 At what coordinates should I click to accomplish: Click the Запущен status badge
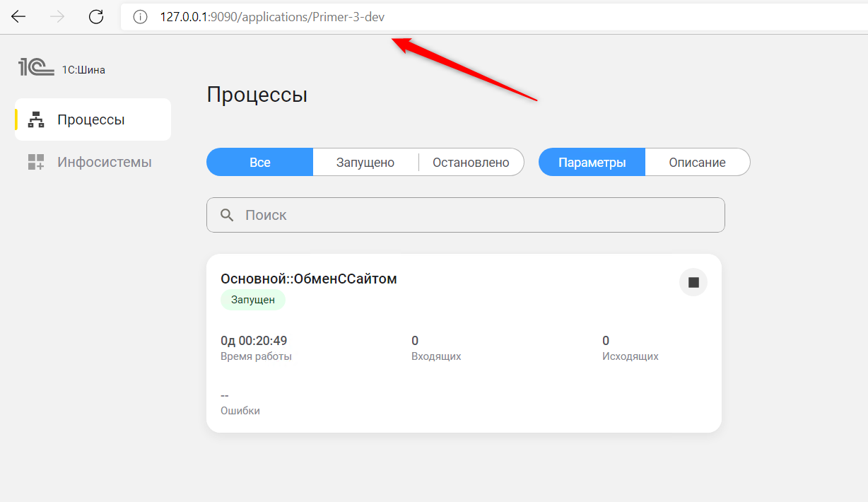coord(252,300)
